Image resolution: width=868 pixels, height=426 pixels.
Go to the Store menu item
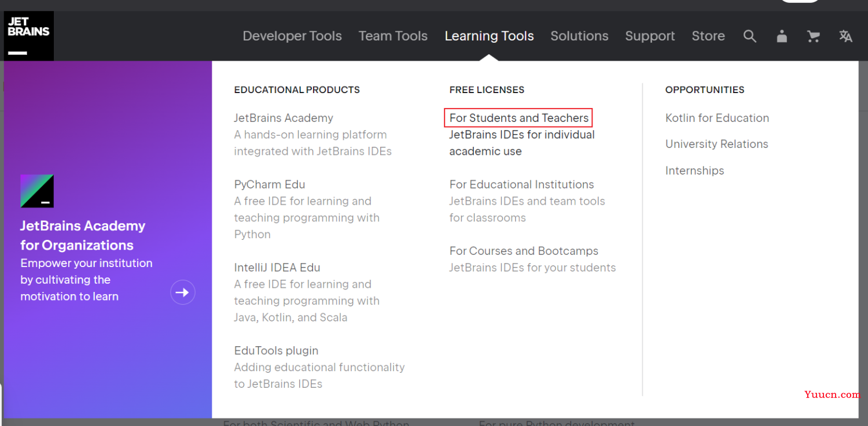[708, 36]
